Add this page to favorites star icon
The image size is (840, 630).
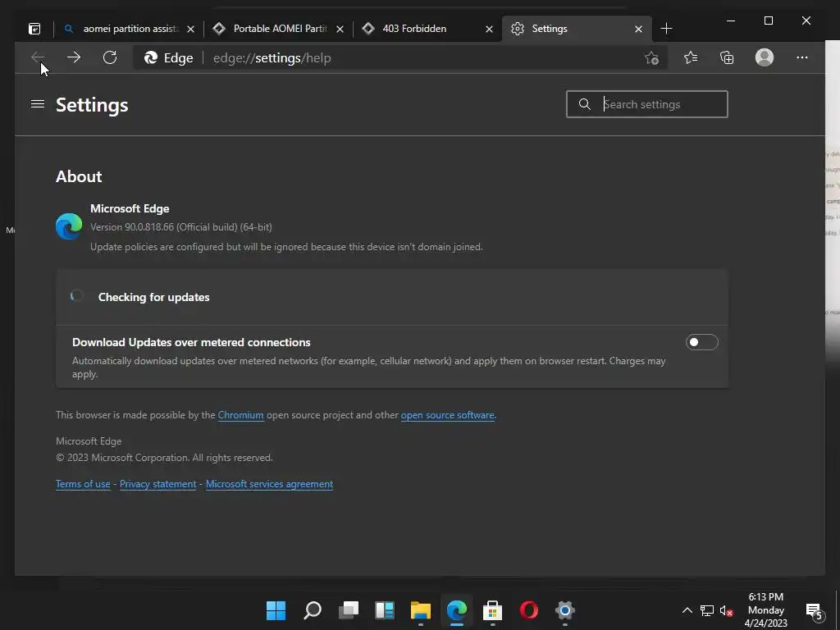(x=651, y=58)
